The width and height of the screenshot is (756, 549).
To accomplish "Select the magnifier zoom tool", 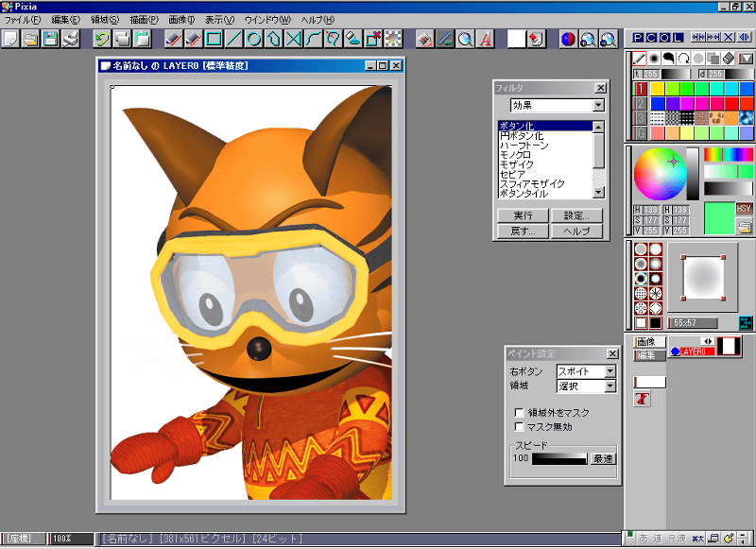I will (465, 39).
